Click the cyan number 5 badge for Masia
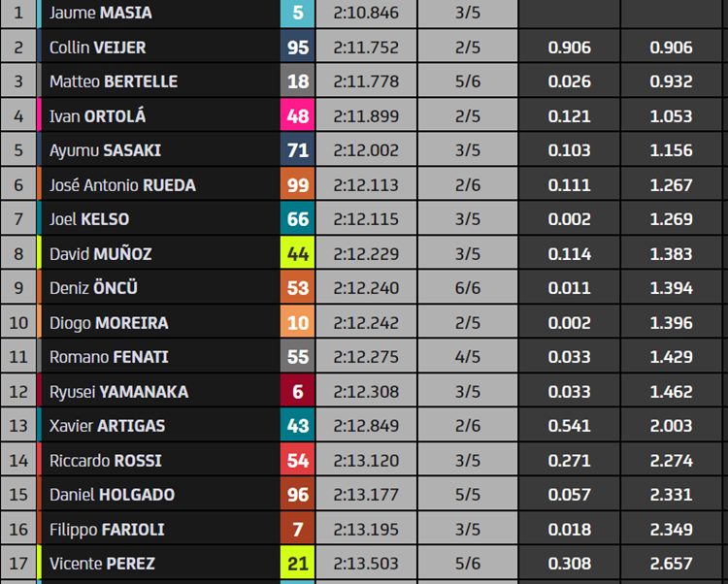 pos(298,13)
